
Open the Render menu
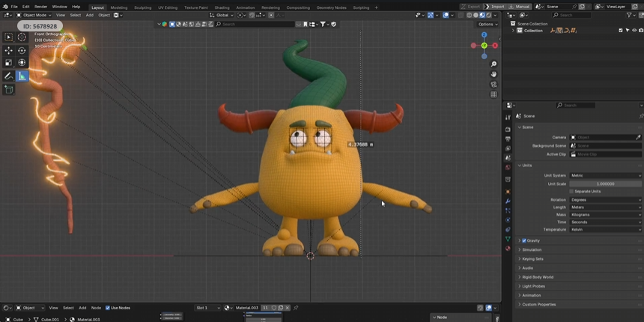pos(41,7)
